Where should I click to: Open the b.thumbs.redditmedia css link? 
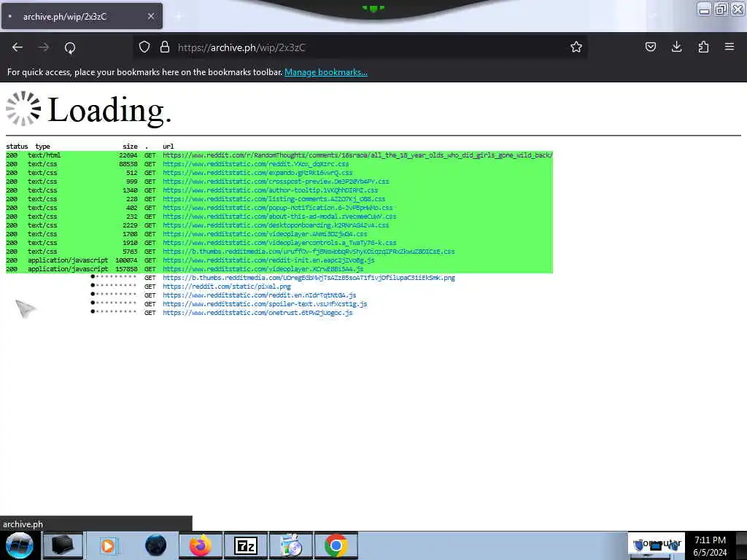tap(309, 252)
